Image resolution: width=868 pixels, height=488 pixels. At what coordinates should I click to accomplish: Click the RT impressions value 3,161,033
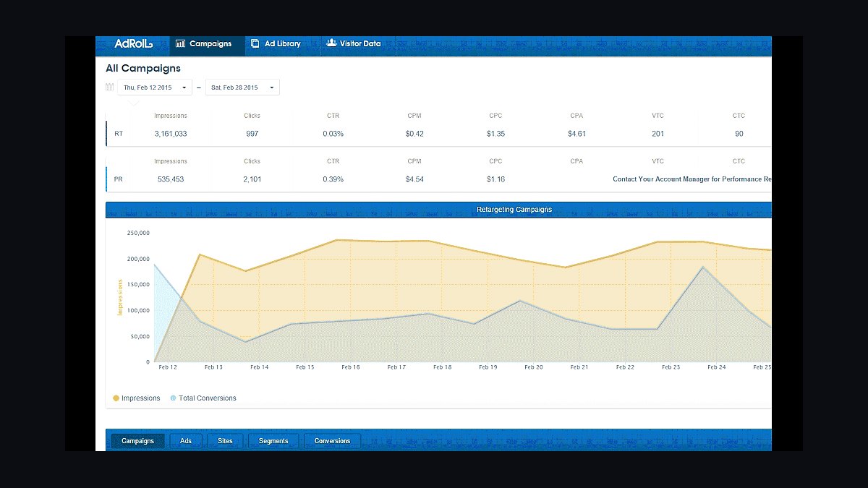171,134
